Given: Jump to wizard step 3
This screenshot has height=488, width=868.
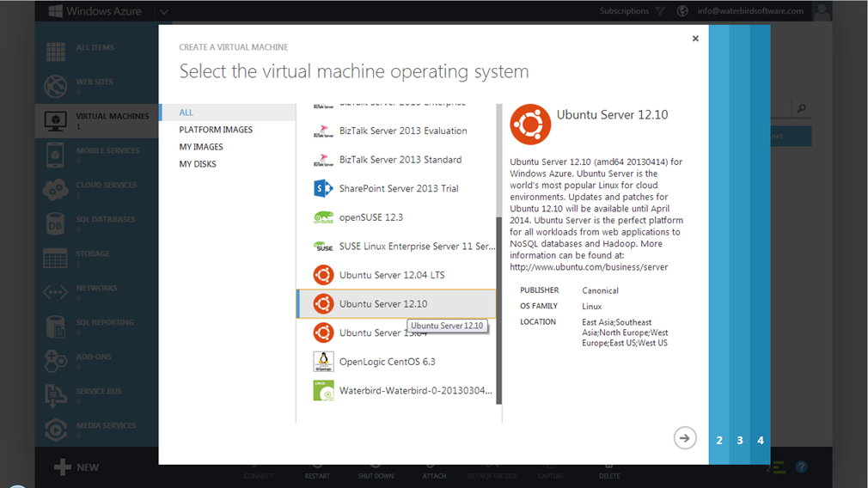Looking at the screenshot, I should tap(740, 441).
